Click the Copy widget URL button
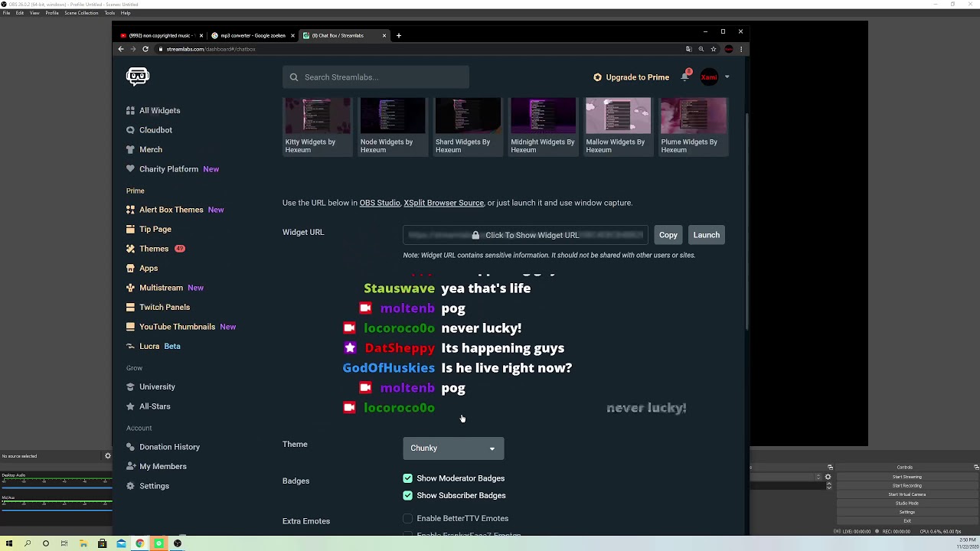Screen dimensions: 980x551 pyautogui.click(x=668, y=235)
